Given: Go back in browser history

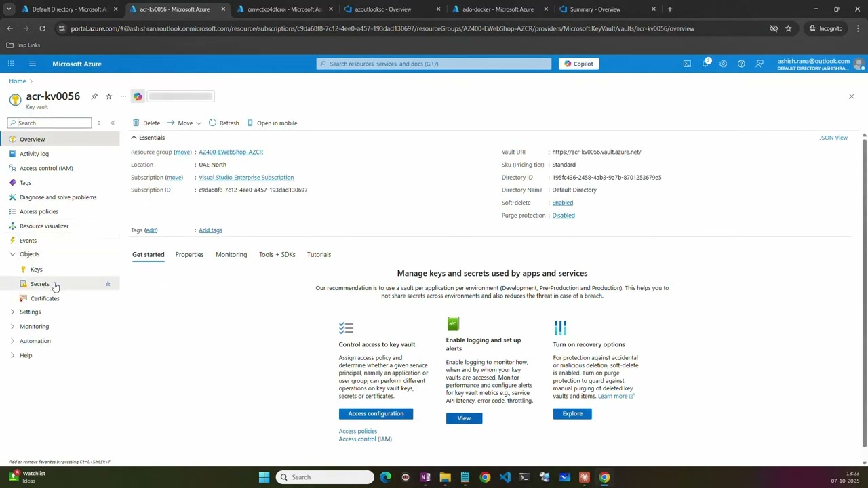Looking at the screenshot, I should pyautogui.click(x=9, y=28).
